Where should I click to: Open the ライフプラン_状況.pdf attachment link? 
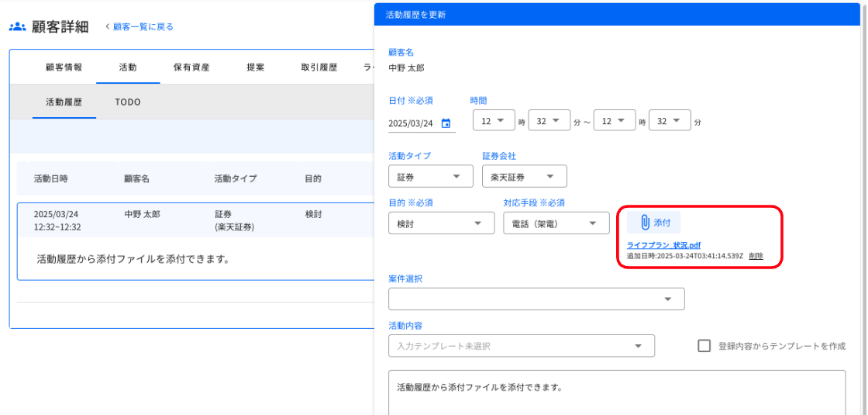(x=664, y=245)
